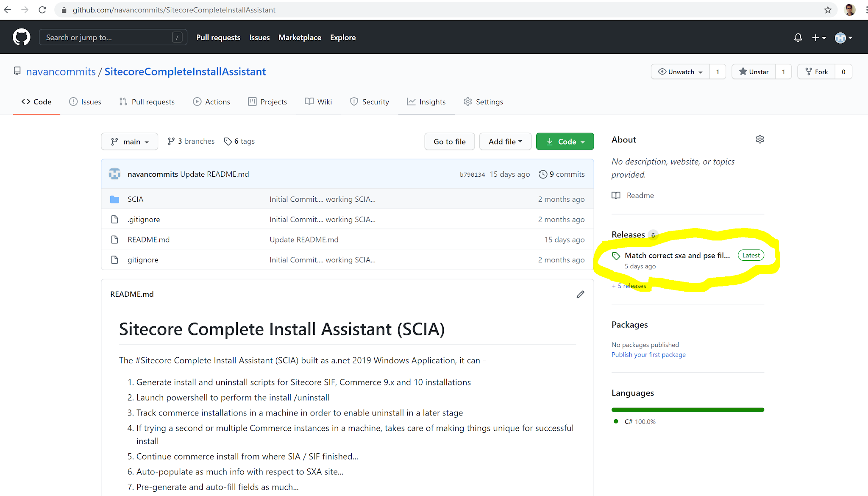Click Publish your first package
Image resolution: width=868 pixels, height=496 pixels.
click(648, 354)
